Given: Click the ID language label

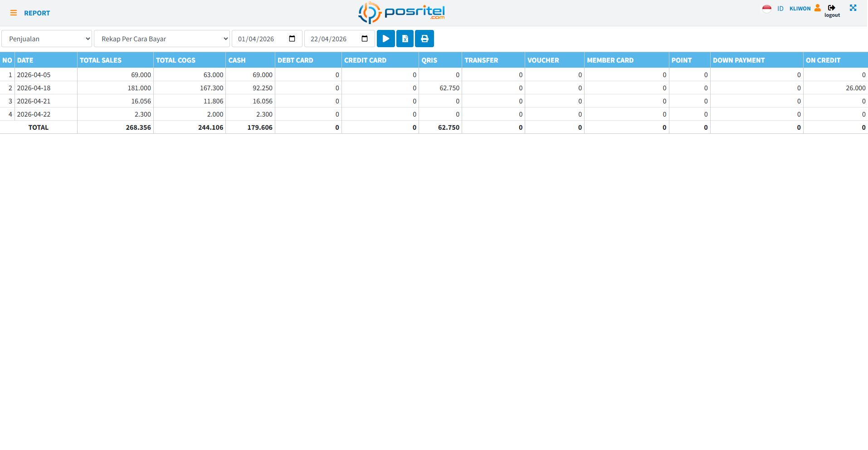Looking at the screenshot, I should click(780, 9).
